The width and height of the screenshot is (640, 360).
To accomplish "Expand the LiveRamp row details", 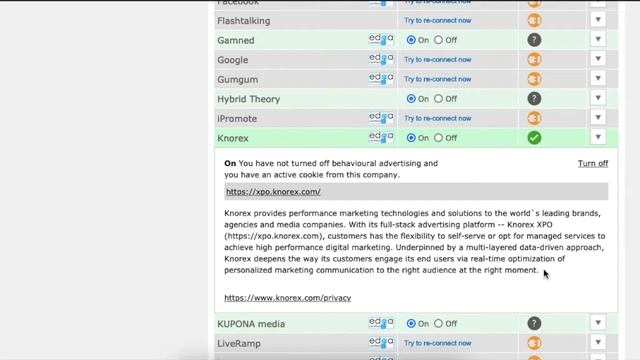I will [x=598, y=343].
